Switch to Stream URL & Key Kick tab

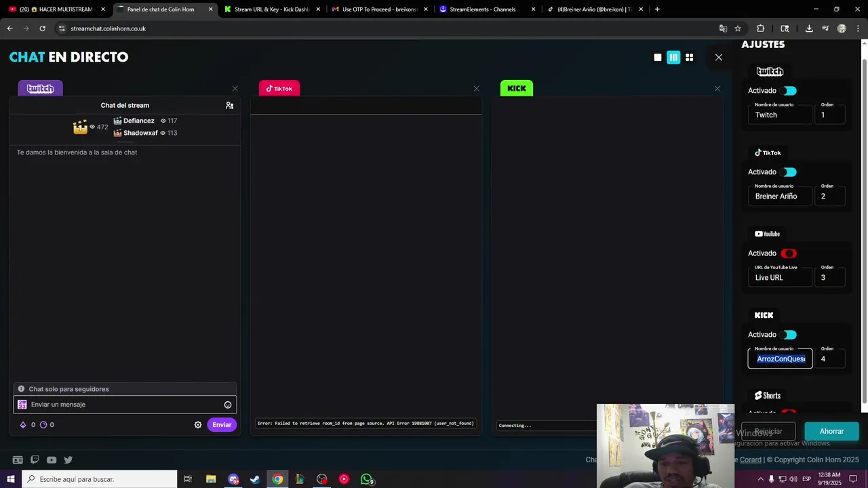pos(271,9)
